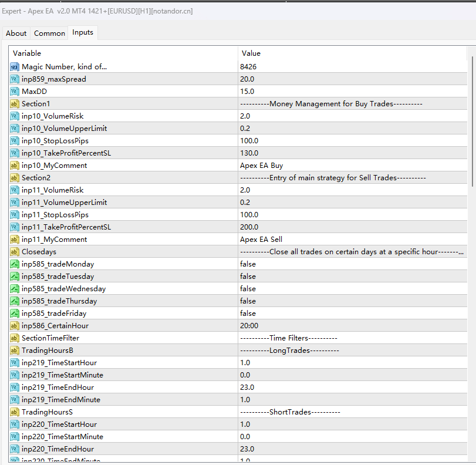This screenshot has width=476, height=465.
Task: Open the inp585_tradeThursday value dropdown
Action: point(352,301)
